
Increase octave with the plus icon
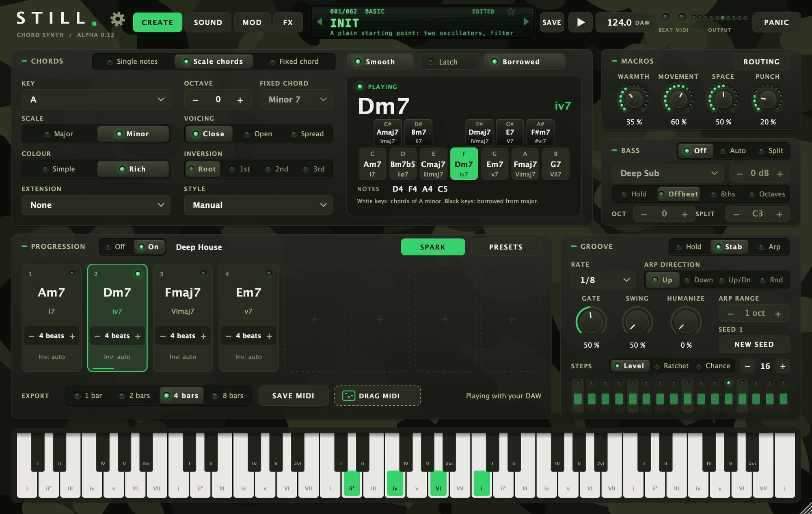click(x=240, y=100)
